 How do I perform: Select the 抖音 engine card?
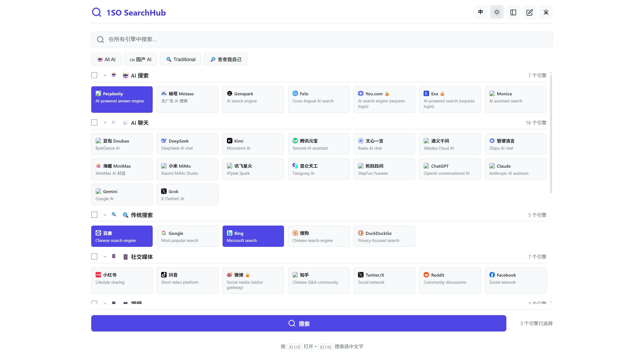point(188,280)
